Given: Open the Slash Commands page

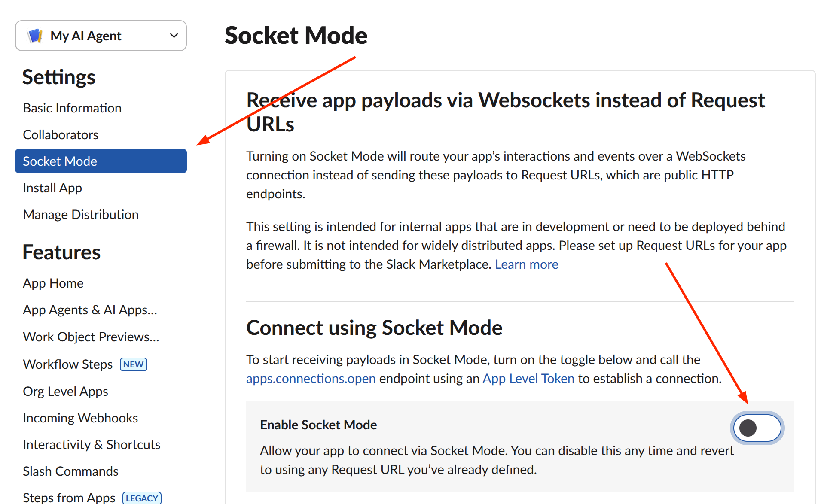Looking at the screenshot, I should pos(70,471).
